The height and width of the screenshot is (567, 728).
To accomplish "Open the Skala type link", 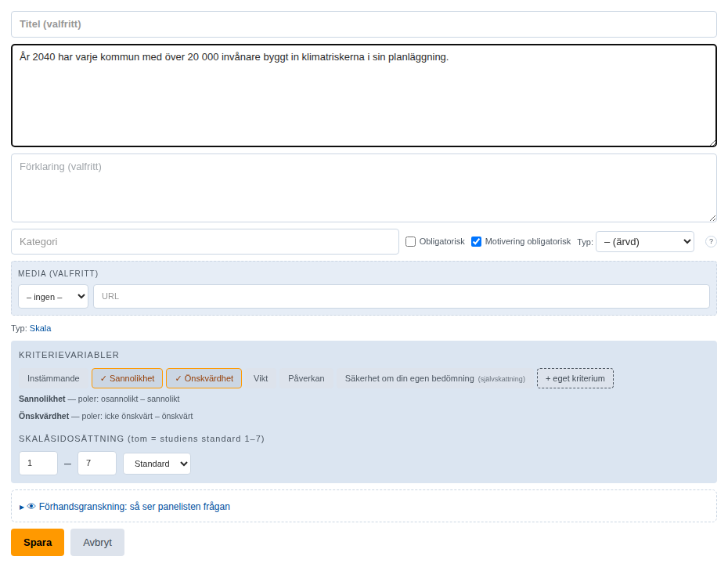I will coord(41,328).
